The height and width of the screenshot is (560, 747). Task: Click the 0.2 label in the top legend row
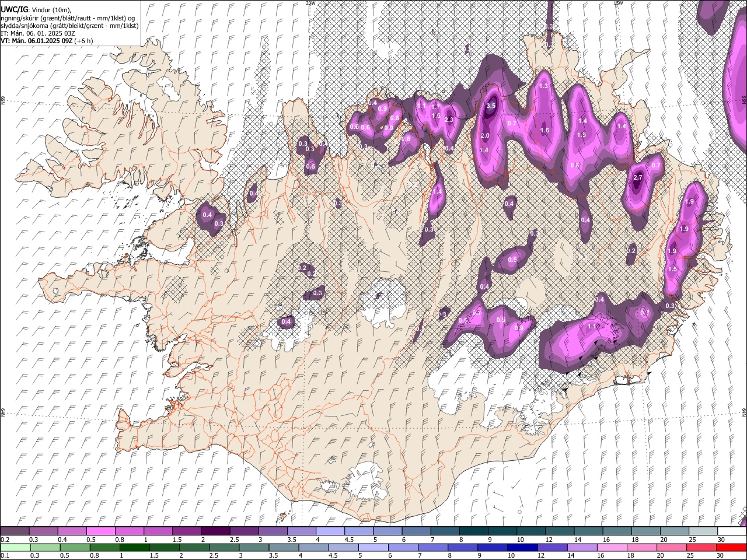5,540
